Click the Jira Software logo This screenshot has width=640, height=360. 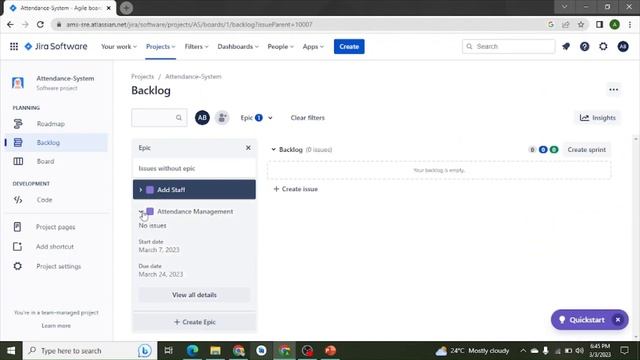[x=56, y=47]
